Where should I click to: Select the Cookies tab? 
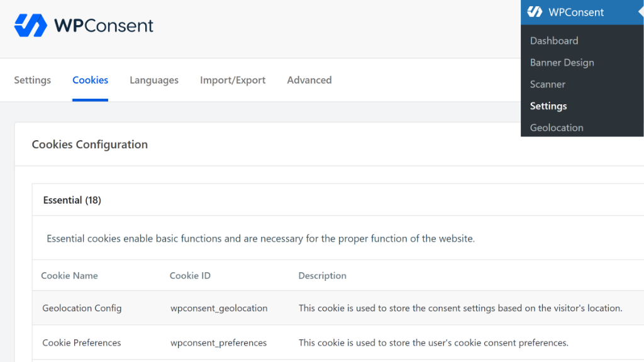[x=90, y=80]
